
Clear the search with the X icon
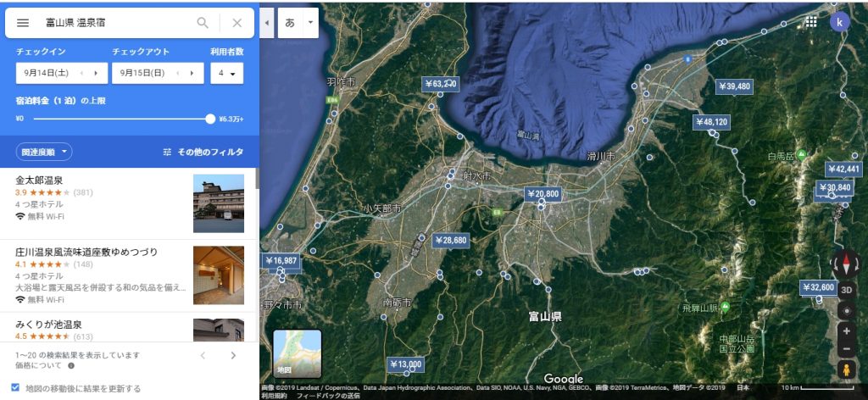(237, 23)
